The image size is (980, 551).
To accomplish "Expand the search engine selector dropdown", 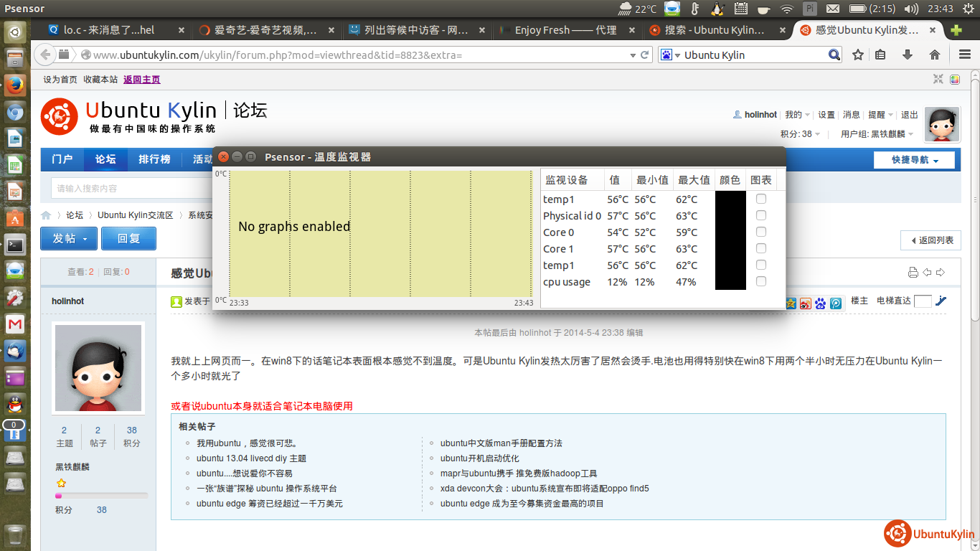I will [x=670, y=55].
